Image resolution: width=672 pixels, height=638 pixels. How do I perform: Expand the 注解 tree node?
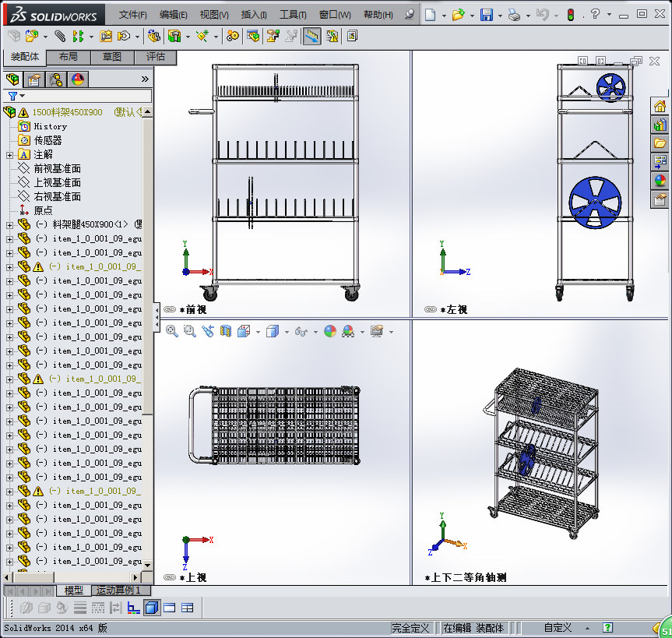[x=9, y=155]
